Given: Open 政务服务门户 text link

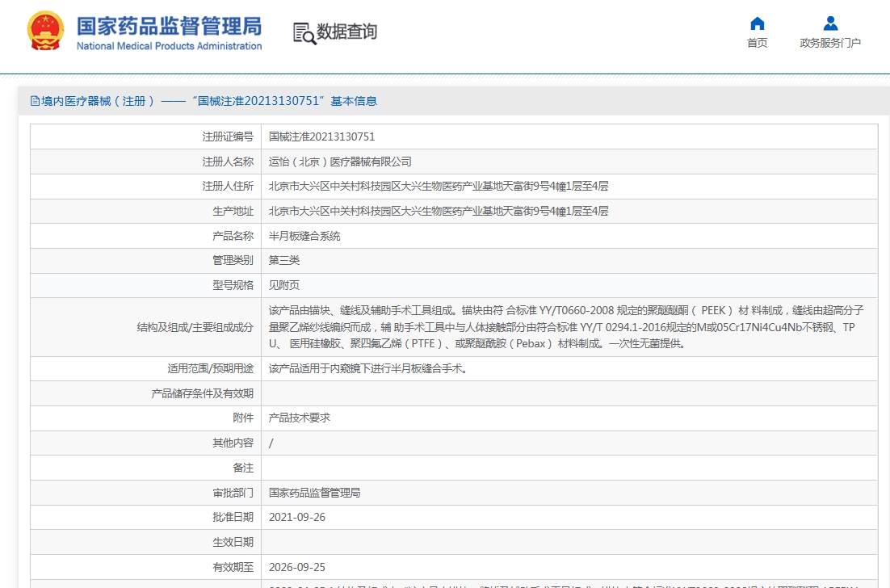Looking at the screenshot, I should 830,43.
